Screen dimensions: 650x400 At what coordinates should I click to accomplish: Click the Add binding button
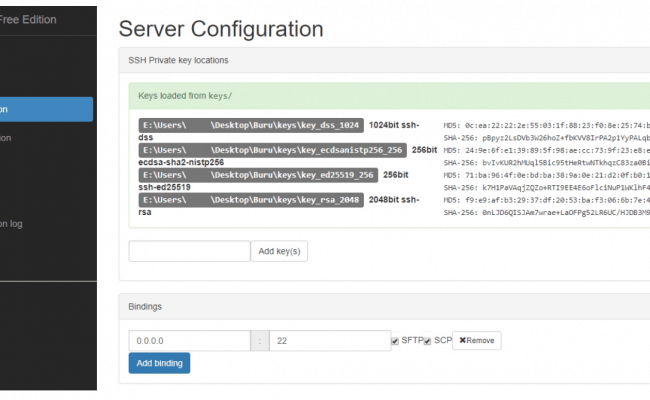pyautogui.click(x=159, y=363)
